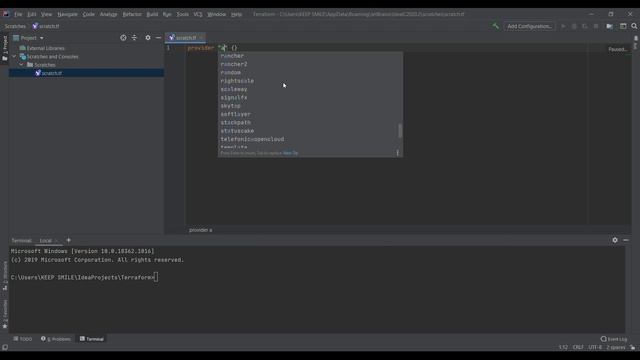Screen dimensions: 640x360
Task: Toggle the Favorites sidebar tool window
Action: coord(5,314)
